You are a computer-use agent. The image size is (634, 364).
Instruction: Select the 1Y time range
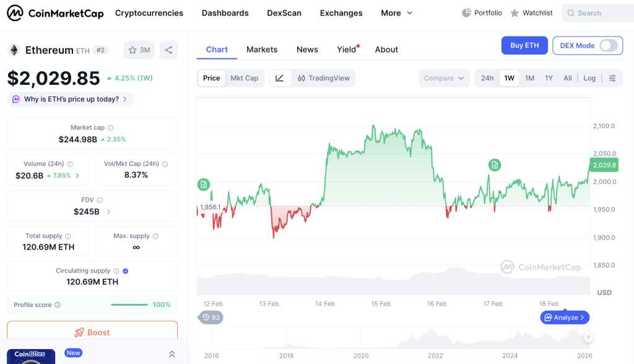point(549,78)
